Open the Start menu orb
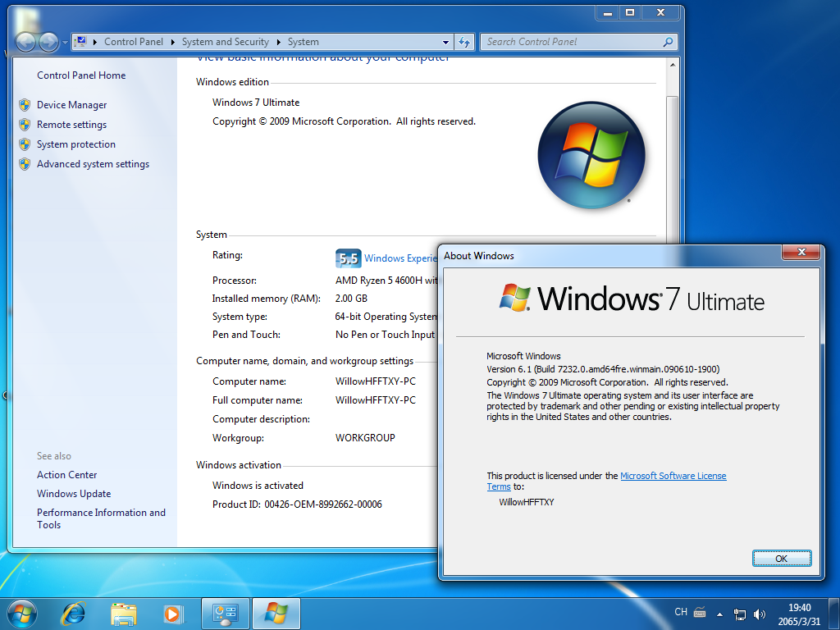Screen dimensions: 840x630 (22, 614)
